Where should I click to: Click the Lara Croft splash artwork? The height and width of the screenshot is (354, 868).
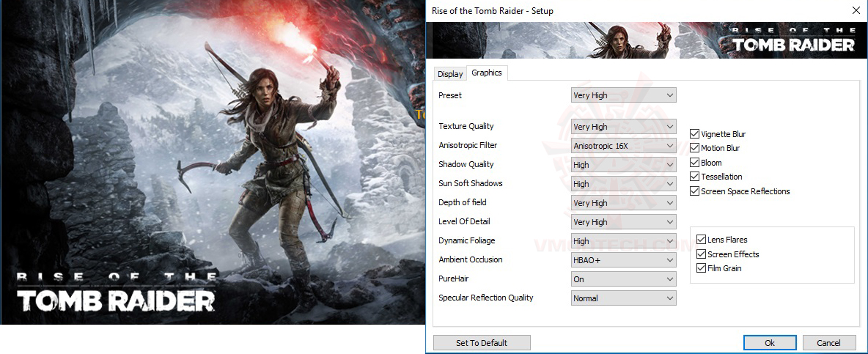point(213,162)
